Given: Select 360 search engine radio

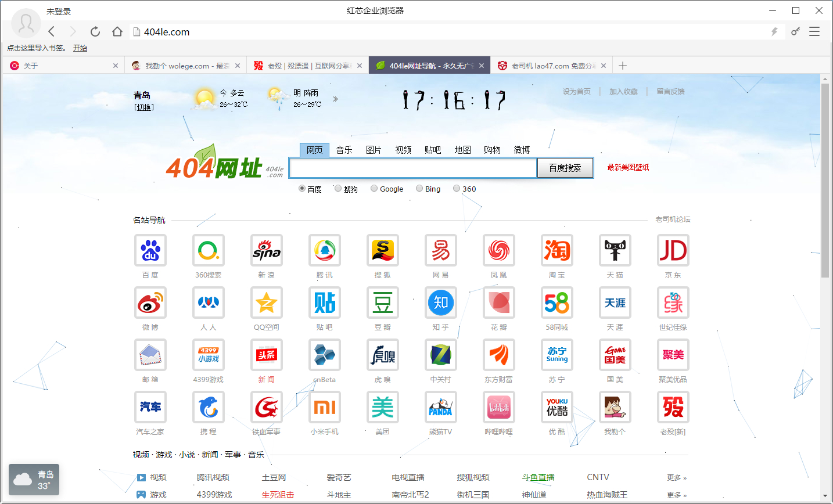Looking at the screenshot, I should pyautogui.click(x=457, y=188).
